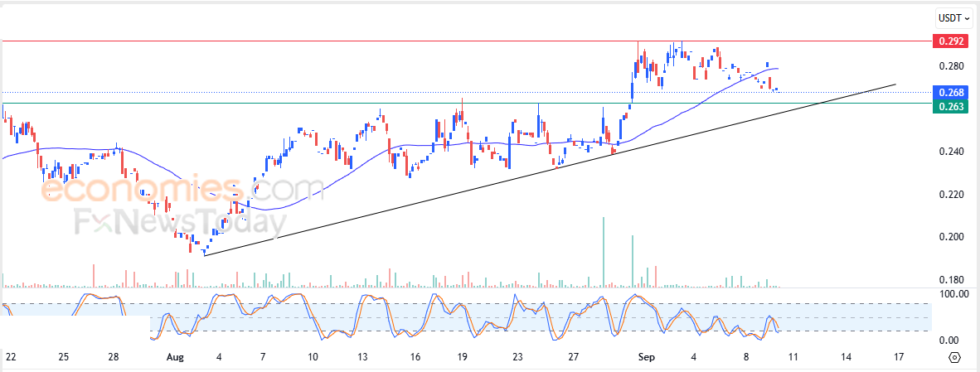
Task: Open chart settings hexagon icon
Action: 954,358
